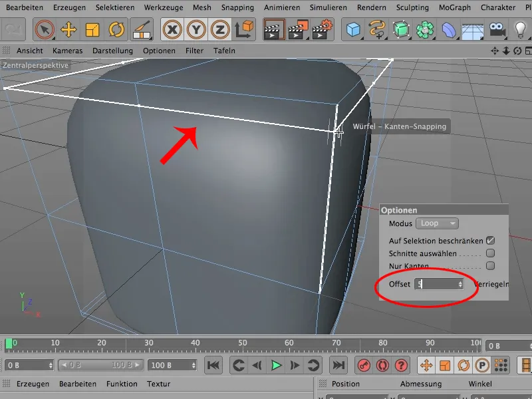Open viewport Ansicht menu
Viewport: 532px width, 399px height.
click(x=30, y=51)
